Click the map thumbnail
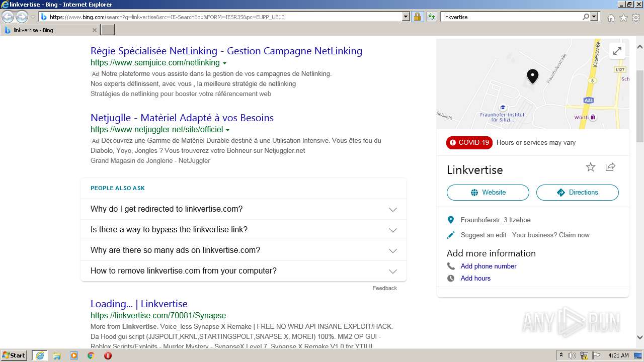 (532, 84)
